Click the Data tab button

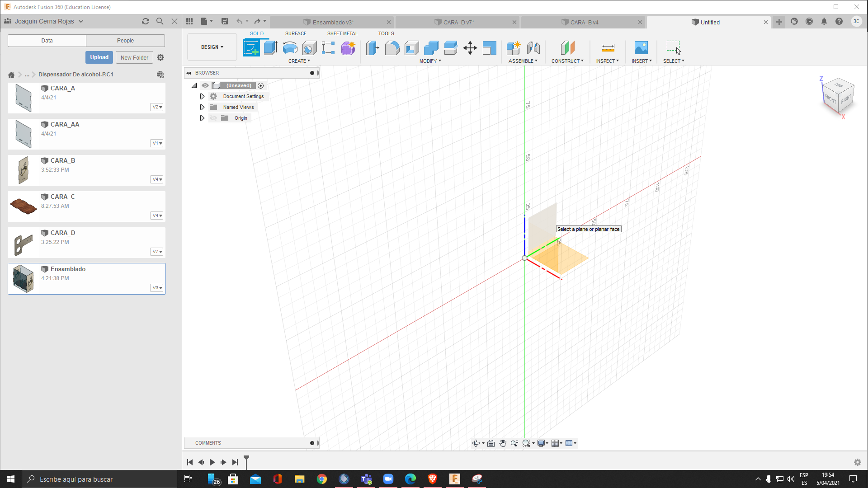pos(47,41)
